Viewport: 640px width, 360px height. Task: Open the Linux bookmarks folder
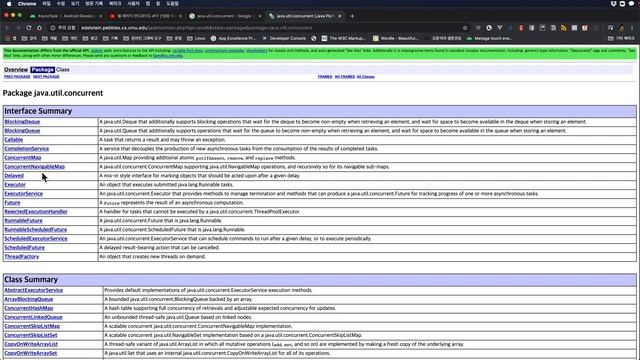click(196, 38)
